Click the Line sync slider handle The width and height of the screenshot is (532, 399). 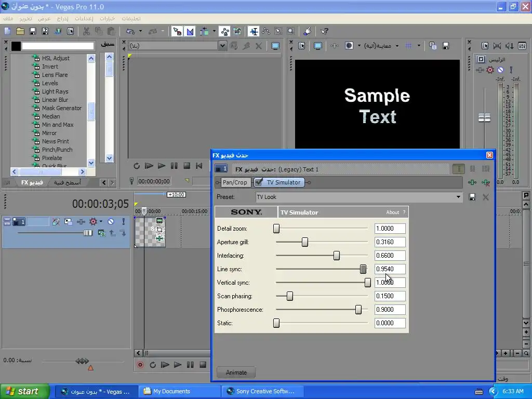click(363, 269)
